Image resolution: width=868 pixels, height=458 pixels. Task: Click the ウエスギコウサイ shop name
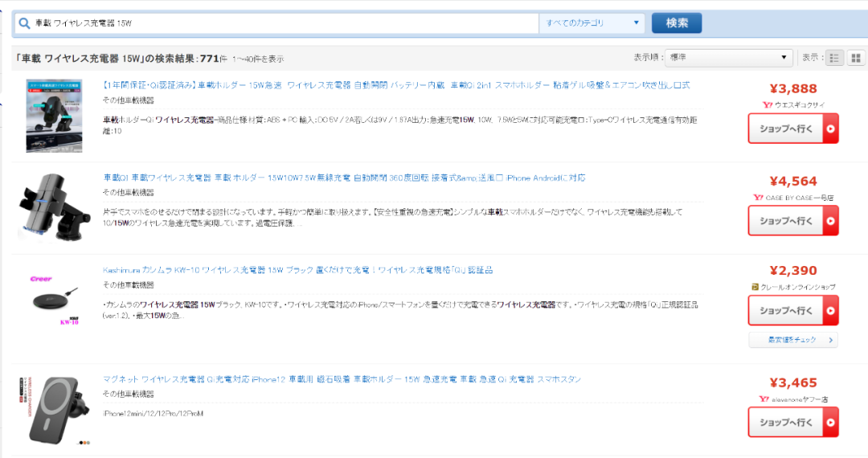tap(800, 104)
